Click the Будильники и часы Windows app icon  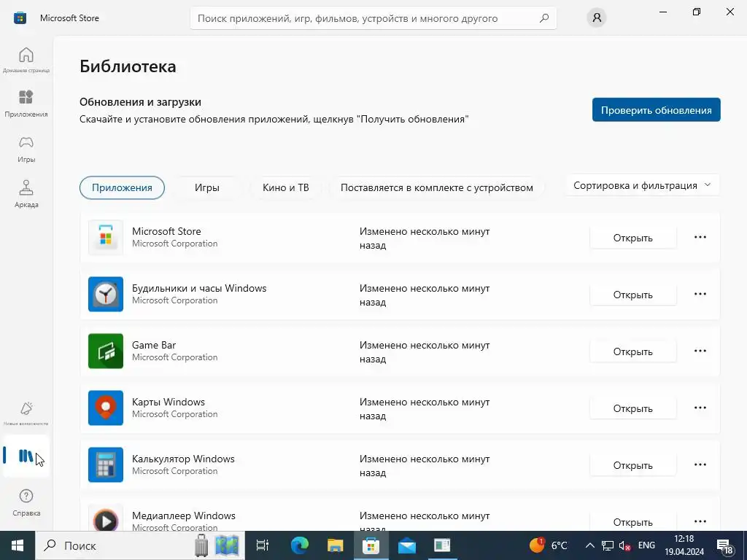point(106,295)
